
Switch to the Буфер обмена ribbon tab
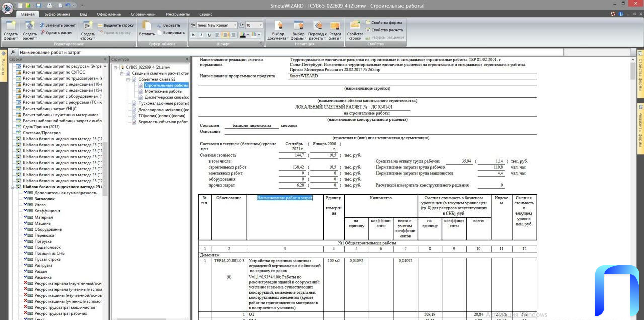(x=57, y=14)
